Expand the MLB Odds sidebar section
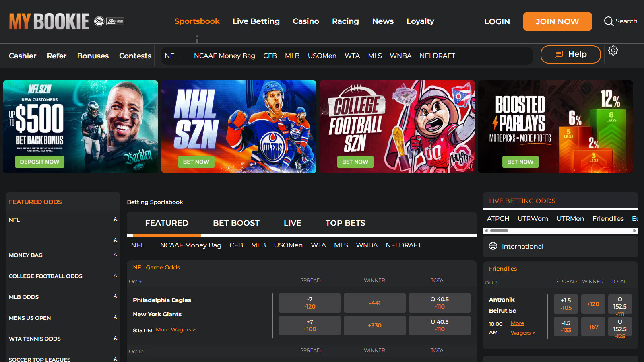 click(115, 296)
